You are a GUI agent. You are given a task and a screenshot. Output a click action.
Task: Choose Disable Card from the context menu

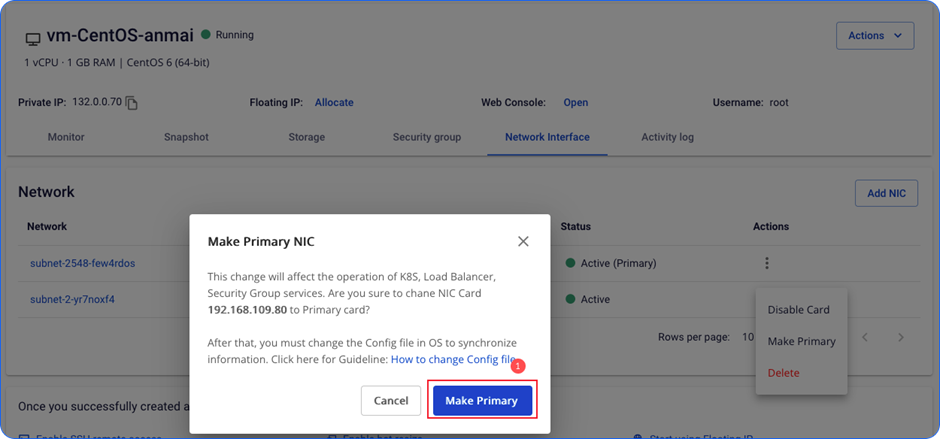point(798,310)
